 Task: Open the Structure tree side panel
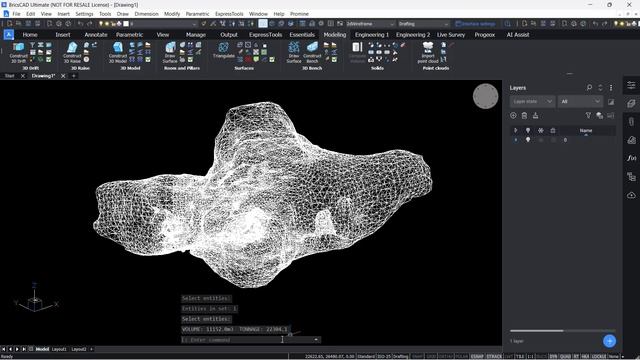[x=631, y=177]
